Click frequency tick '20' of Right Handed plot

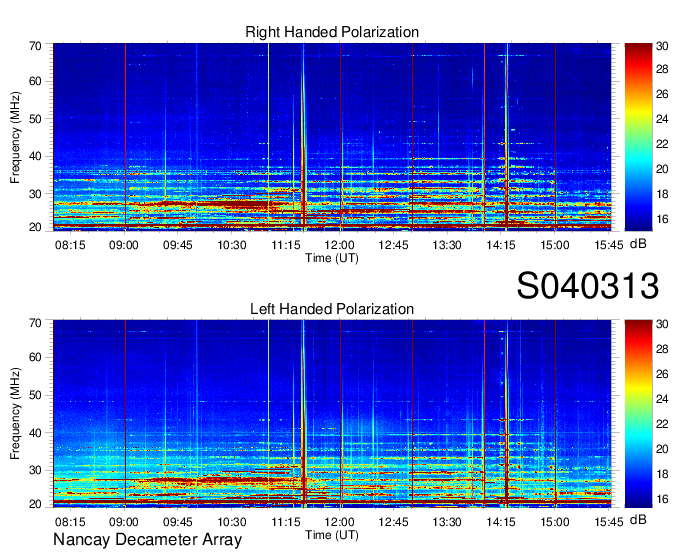35,227
